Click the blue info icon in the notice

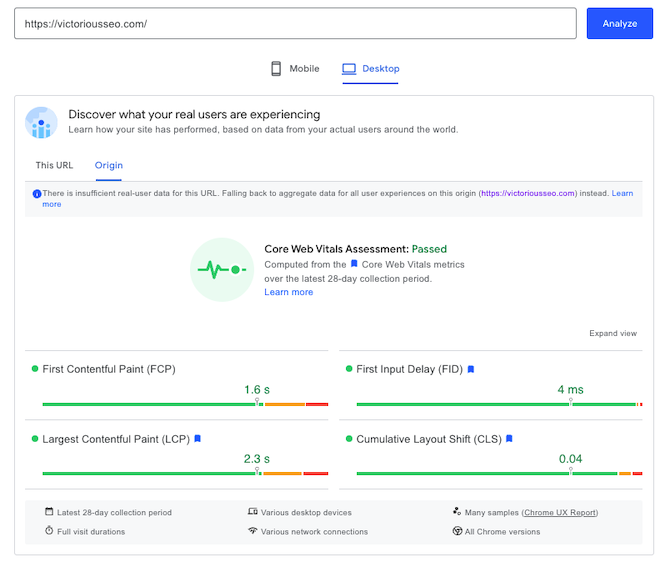(x=37, y=193)
